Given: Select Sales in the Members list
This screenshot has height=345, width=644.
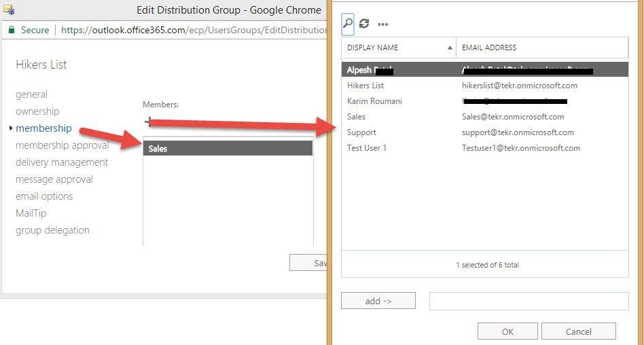Looking at the screenshot, I should (228, 148).
